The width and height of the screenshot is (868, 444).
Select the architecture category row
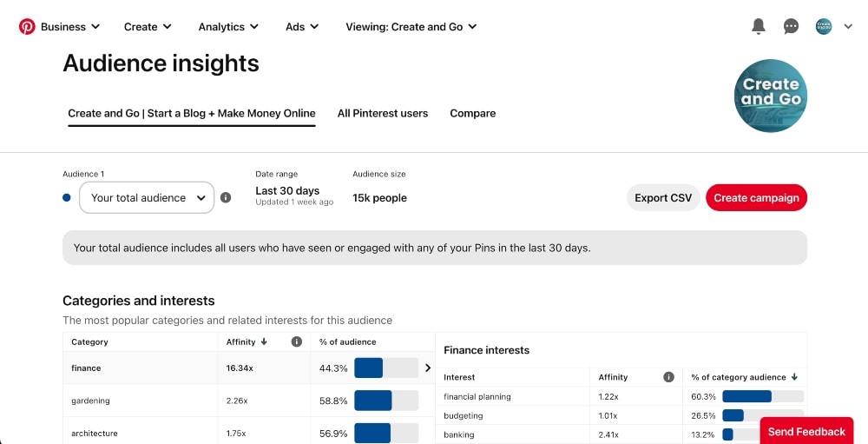249,431
